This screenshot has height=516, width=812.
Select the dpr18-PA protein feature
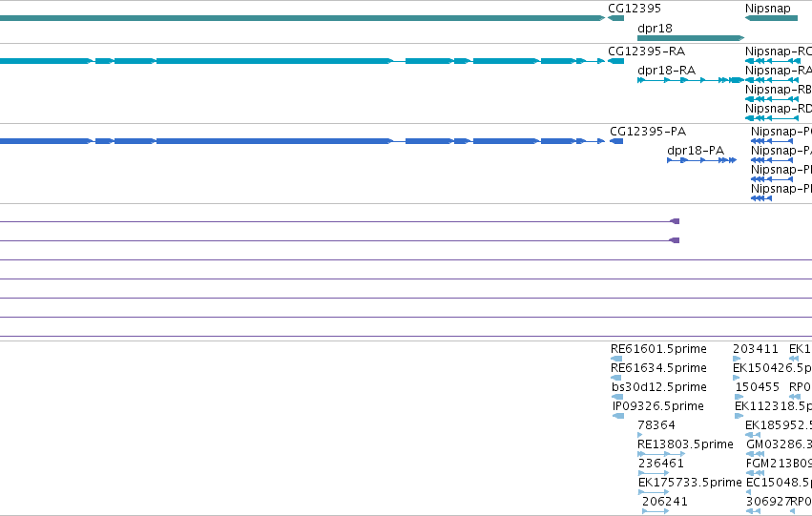pyautogui.click(x=701, y=160)
